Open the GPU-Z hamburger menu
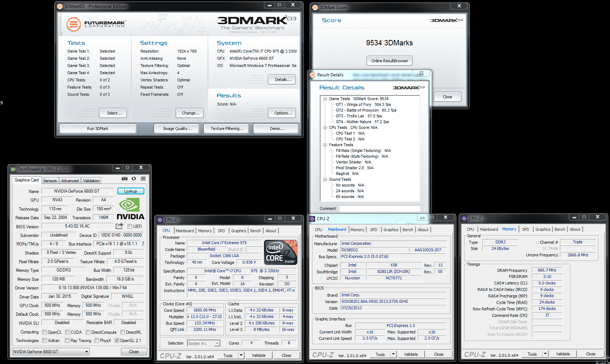This screenshot has width=610, height=364. pyautogui.click(x=143, y=179)
